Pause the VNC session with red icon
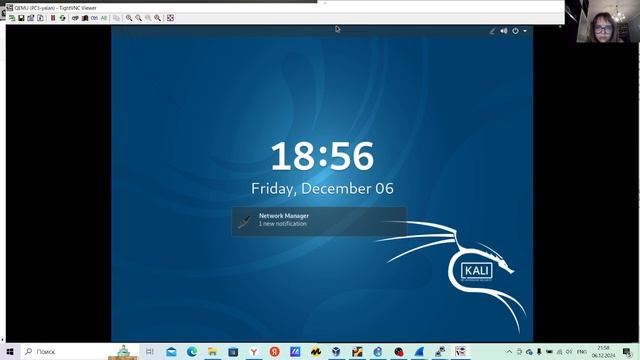Viewport: 640px width, 360px height. [53, 18]
